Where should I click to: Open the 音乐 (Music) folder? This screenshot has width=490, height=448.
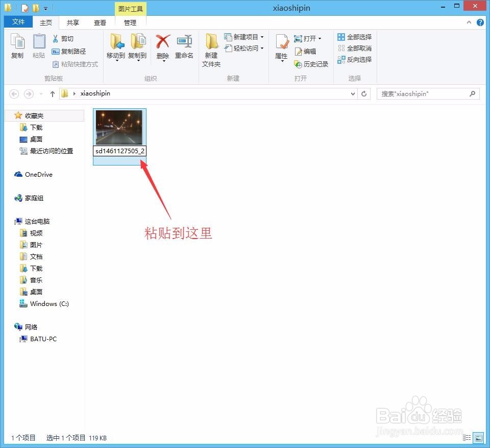coord(31,280)
